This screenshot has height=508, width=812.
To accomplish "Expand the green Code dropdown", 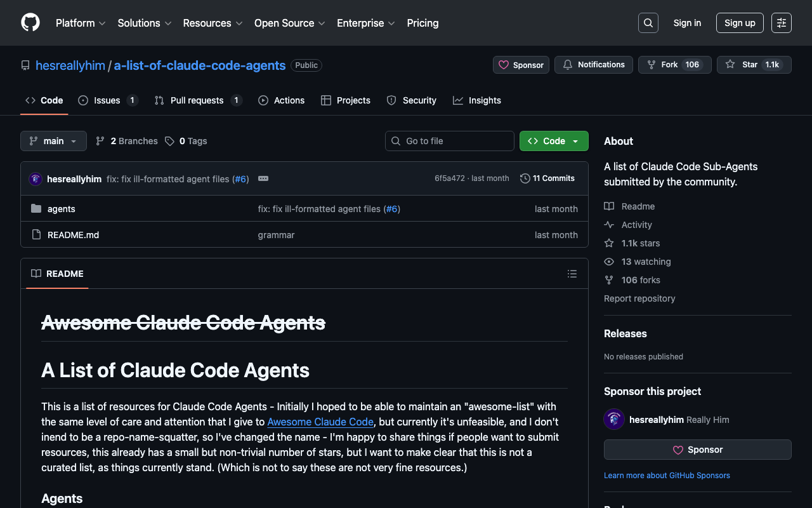I will click(x=554, y=141).
